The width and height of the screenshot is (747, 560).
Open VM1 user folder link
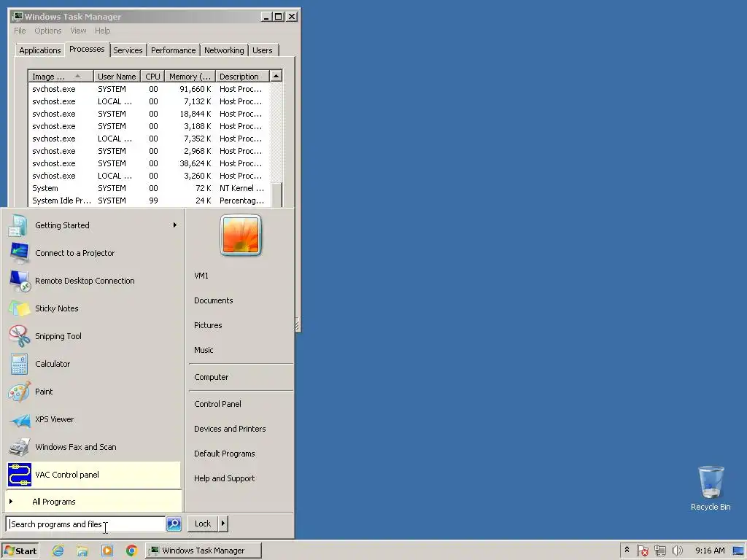(x=201, y=276)
